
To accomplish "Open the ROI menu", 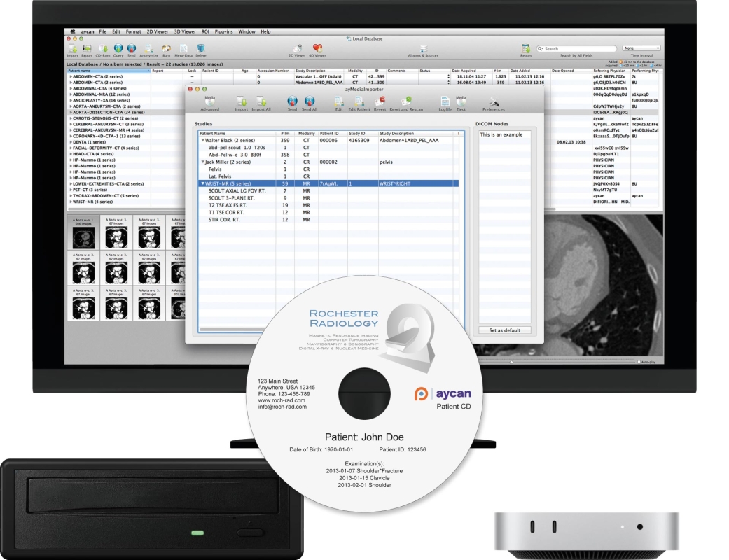I will point(205,31).
